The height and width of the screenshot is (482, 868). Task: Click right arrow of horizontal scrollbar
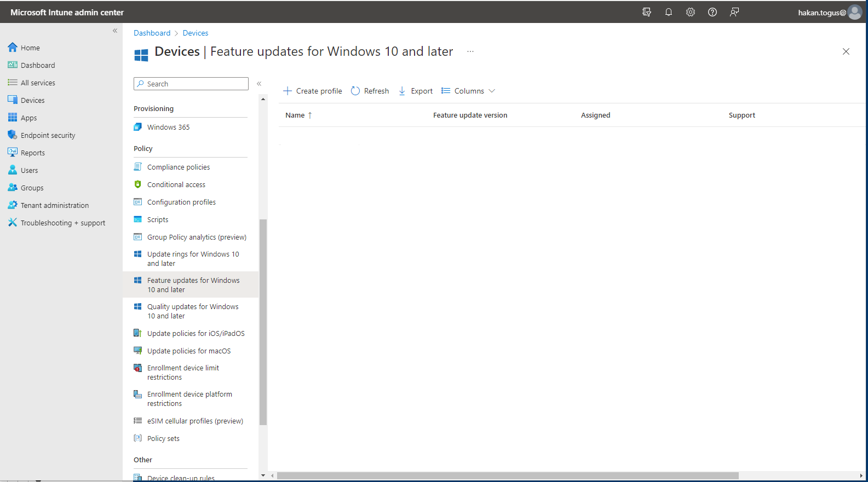(x=861, y=475)
